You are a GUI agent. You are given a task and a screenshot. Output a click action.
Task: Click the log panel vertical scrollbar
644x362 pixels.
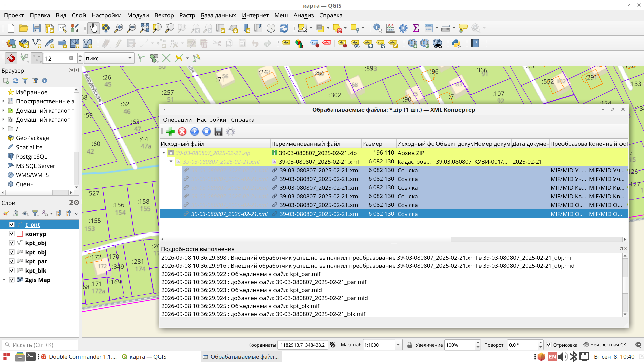point(625,285)
